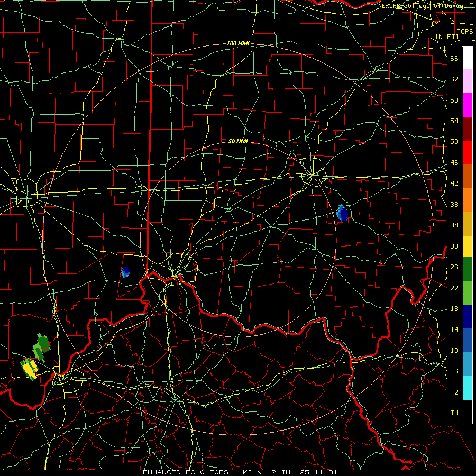The height and width of the screenshot is (476, 476).
Task: Click the medium blue legend swatch
Action: click(467, 340)
